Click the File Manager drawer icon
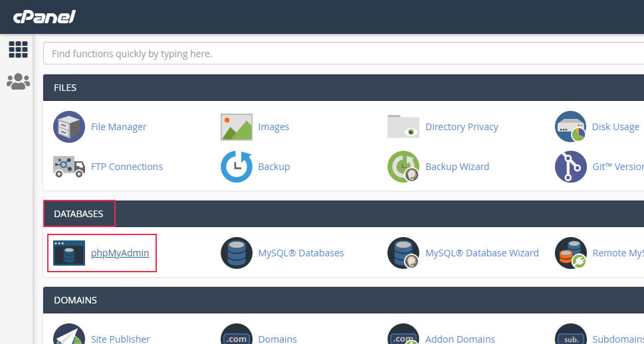644x344 pixels. tap(69, 127)
